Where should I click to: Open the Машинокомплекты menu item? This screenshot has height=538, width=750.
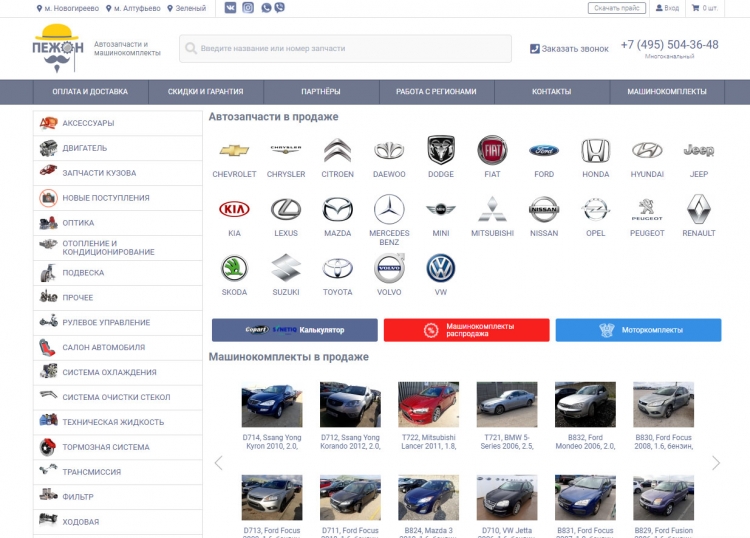tap(667, 92)
